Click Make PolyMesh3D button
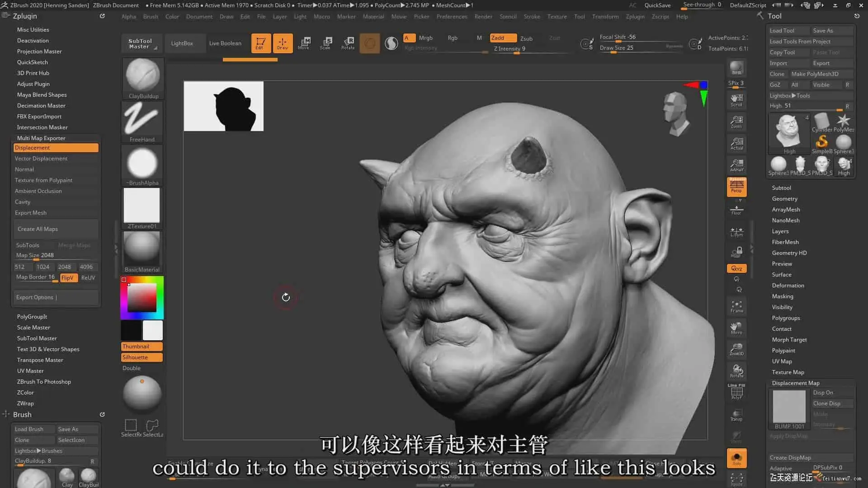The height and width of the screenshot is (488, 868). (814, 74)
